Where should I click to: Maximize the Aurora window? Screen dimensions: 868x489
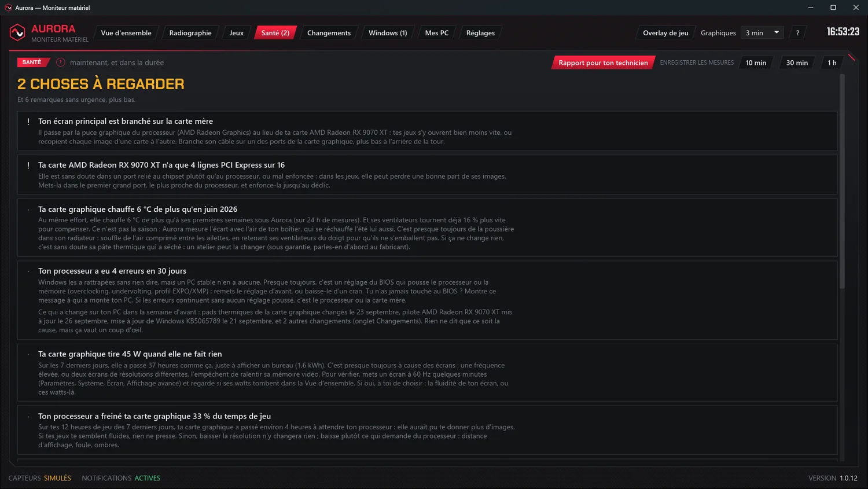[833, 8]
